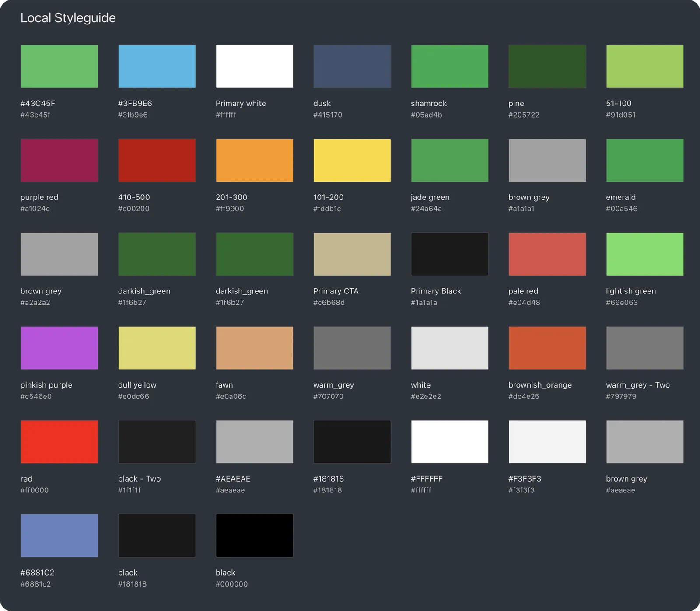Choose the purple red color swatch
The height and width of the screenshot is (611, 700).
(x=59, y=160)
